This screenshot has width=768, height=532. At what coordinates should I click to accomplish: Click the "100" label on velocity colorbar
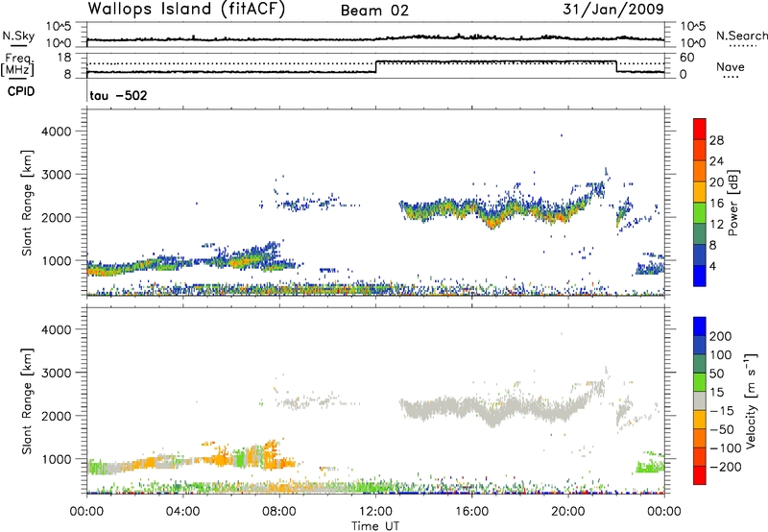pos(721,354)
